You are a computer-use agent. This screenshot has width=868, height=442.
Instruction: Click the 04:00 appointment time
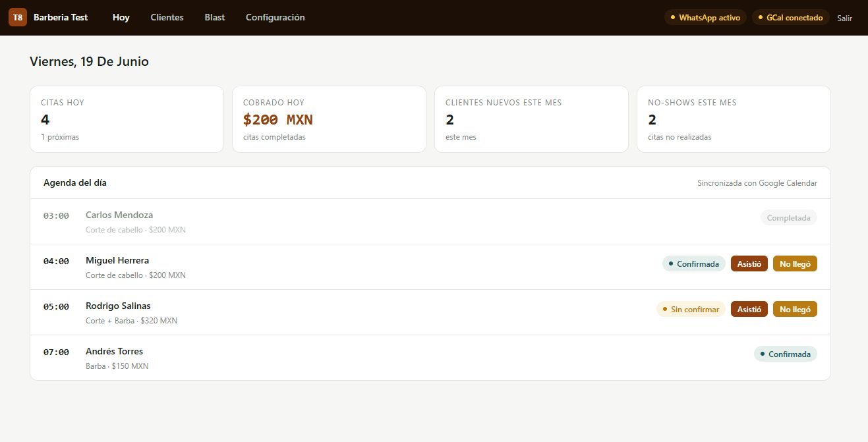[56, 261]
